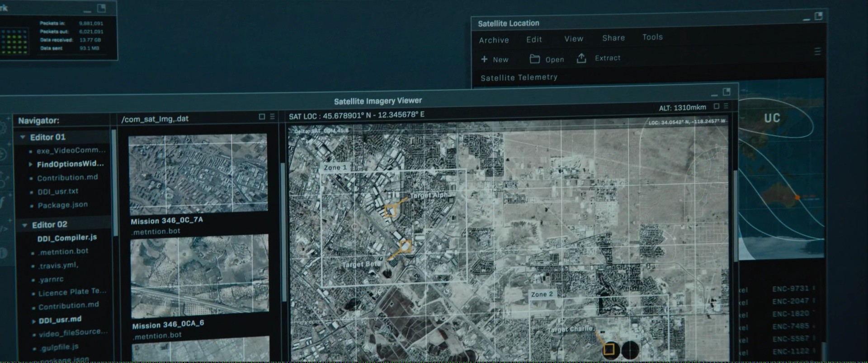This screenshot has width=868, height=363.
Task: Open the Archive menu
Action: (494, 40)
